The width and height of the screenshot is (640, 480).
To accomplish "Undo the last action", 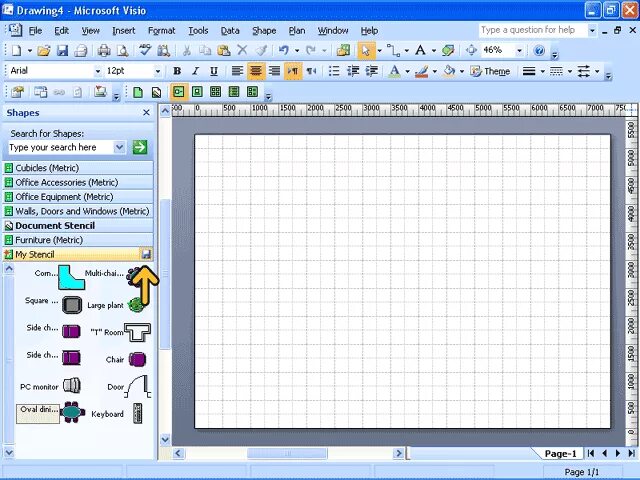I will point(284,51).
